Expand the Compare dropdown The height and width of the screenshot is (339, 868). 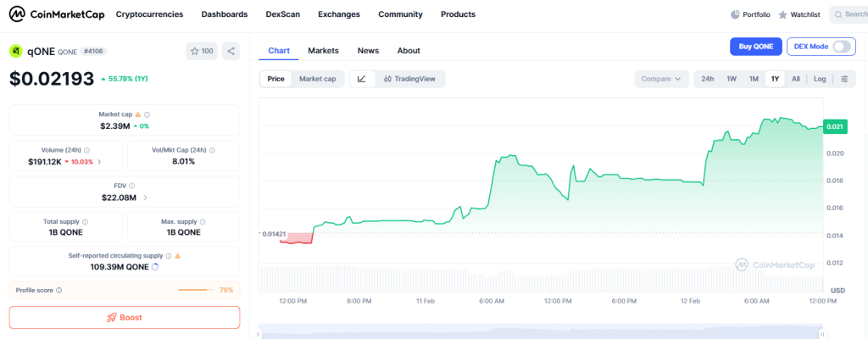(x=661, y=79)
